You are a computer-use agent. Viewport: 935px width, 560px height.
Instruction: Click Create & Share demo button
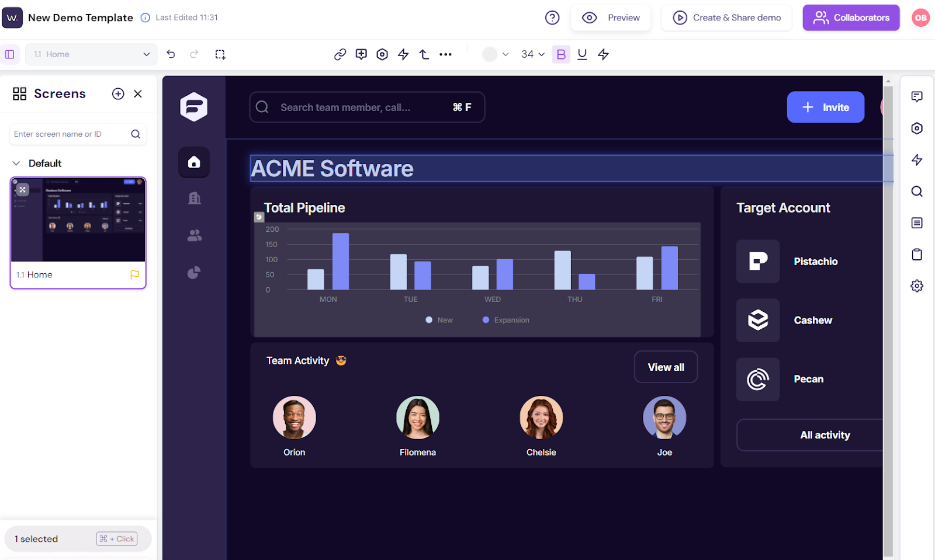726,18
